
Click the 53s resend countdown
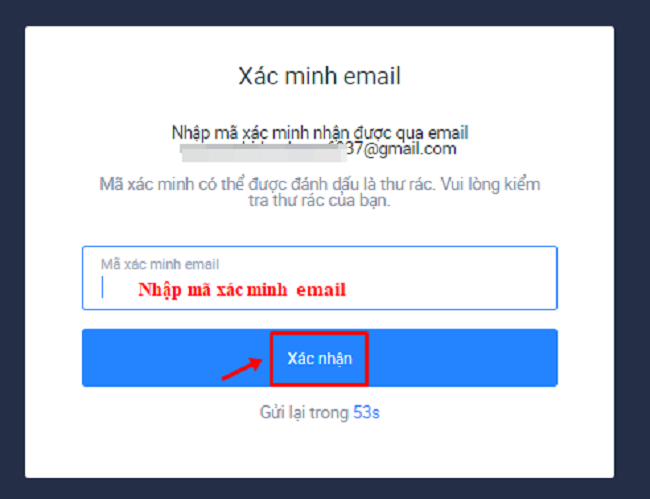366,412
